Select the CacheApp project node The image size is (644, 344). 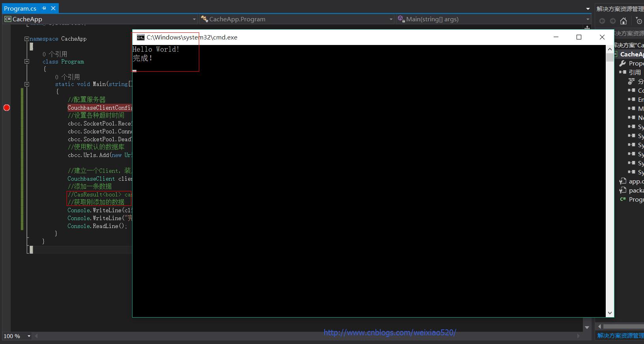click(x=632, y=54)
